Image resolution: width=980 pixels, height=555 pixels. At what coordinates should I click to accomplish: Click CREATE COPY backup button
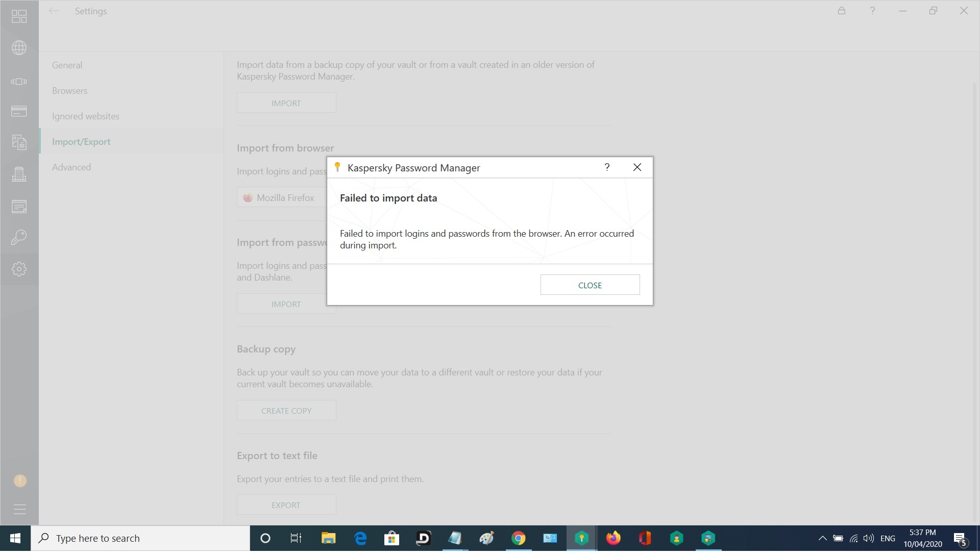point(286,411)
